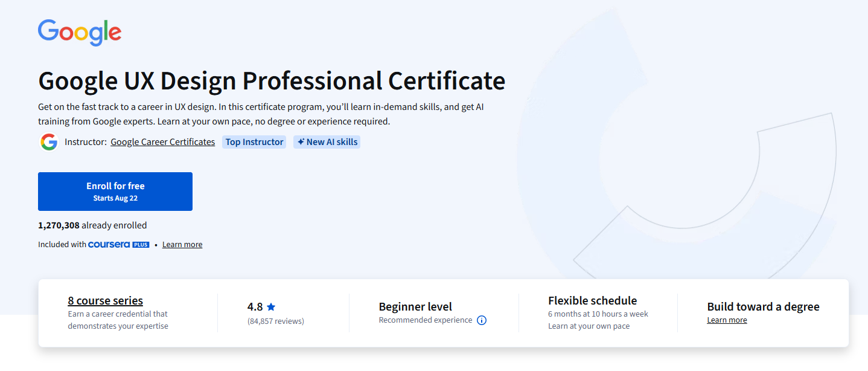868x371 pixels.
Task: Click the blue star rating icon
Action: pos(271,307)
